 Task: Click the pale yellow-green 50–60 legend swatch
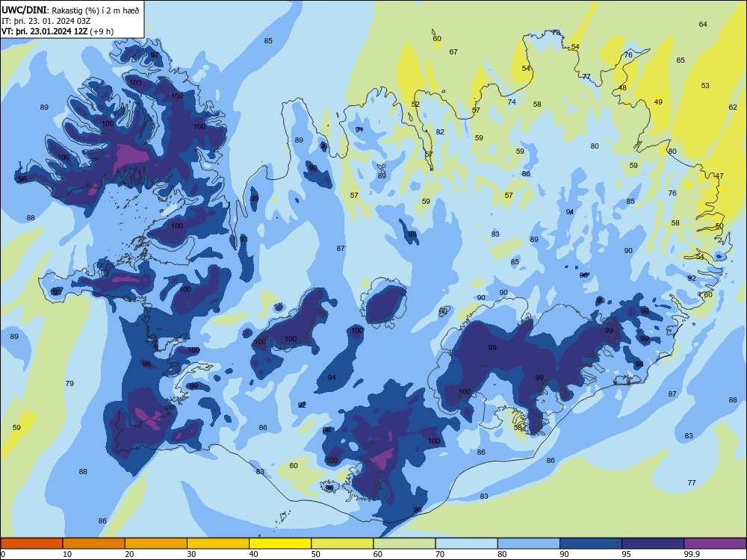[342, 544]
